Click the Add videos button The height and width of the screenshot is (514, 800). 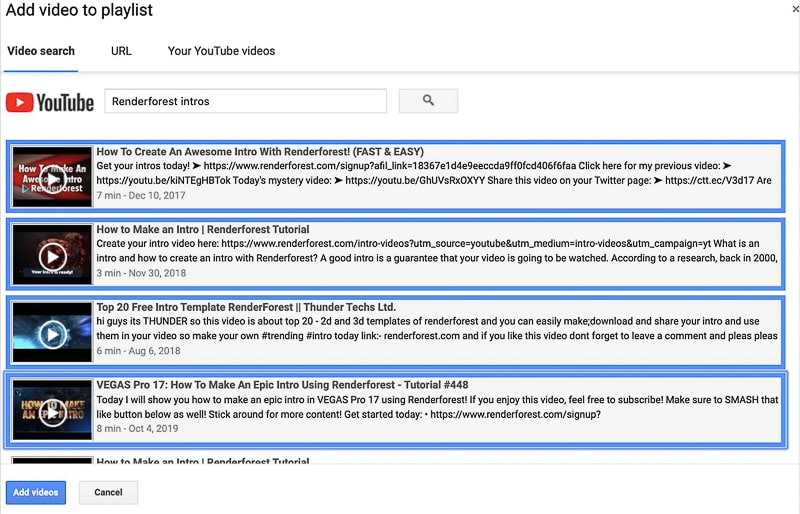click(x=36, y=493)
